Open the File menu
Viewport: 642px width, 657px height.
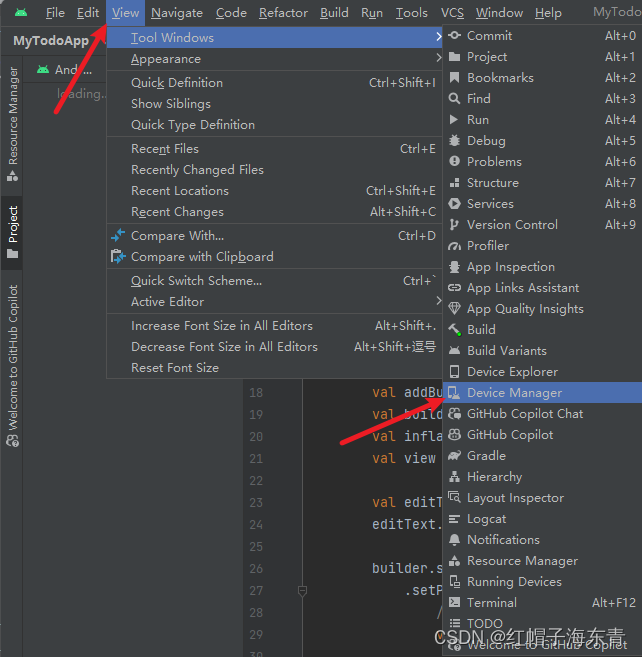click(x=55, y=13)
